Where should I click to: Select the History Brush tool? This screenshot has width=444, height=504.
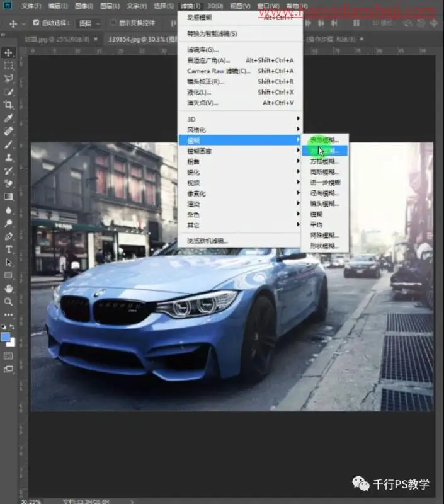[9, 171]
